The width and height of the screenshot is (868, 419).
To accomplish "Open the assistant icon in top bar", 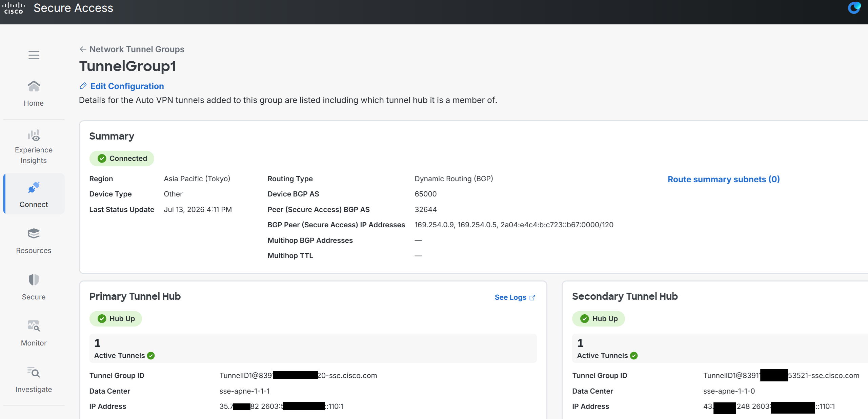I will click(854, 8).
